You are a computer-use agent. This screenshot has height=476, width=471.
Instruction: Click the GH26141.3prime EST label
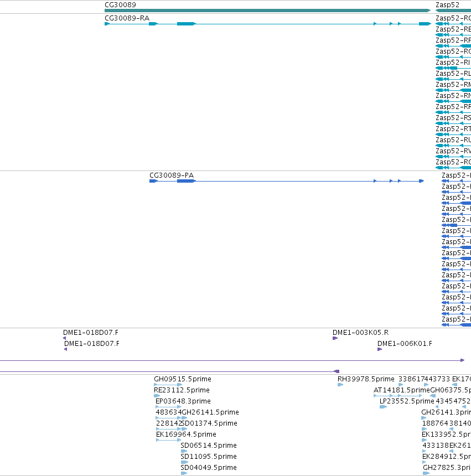(x=446, y=412)
